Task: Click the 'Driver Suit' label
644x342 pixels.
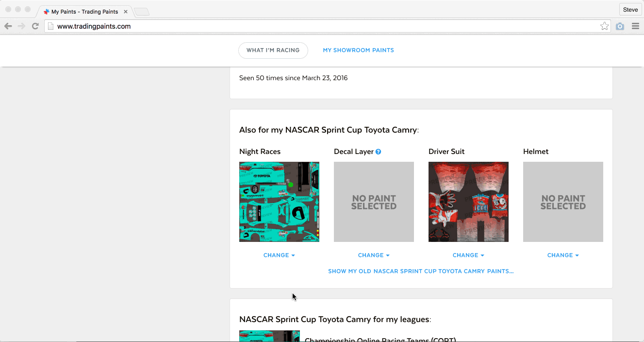Action: 446,152
